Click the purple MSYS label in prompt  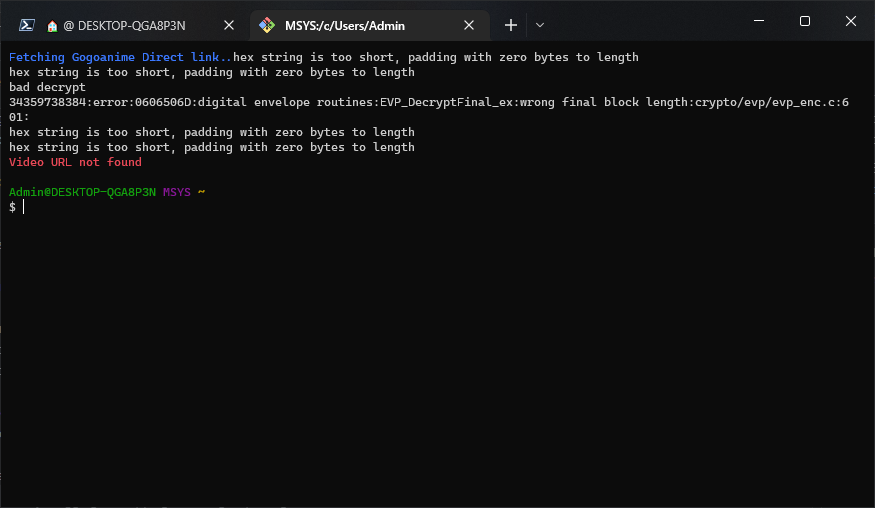click(176, 192)
